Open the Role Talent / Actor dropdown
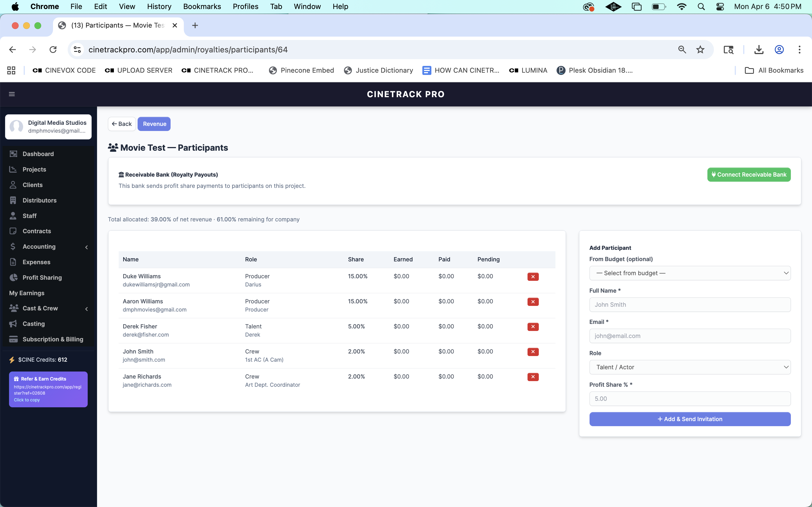This screenshot has width=812, height=507. (x=690, y=367)
